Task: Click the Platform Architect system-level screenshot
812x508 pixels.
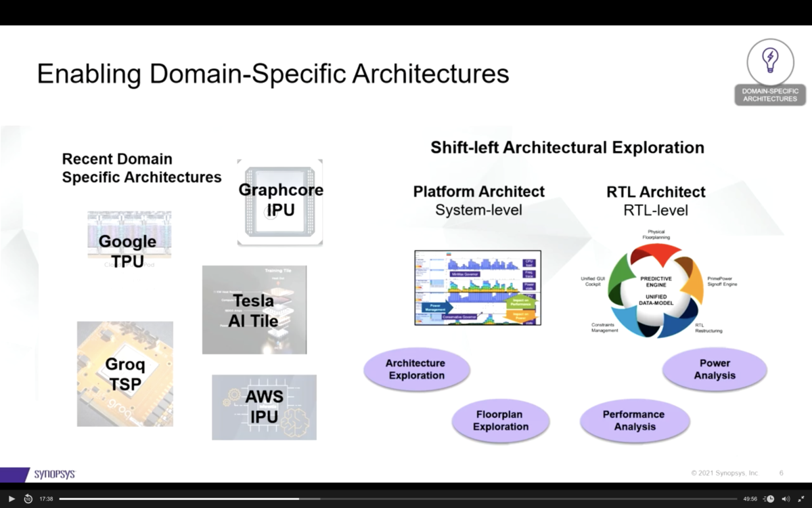Action: (x=477, y=288)
